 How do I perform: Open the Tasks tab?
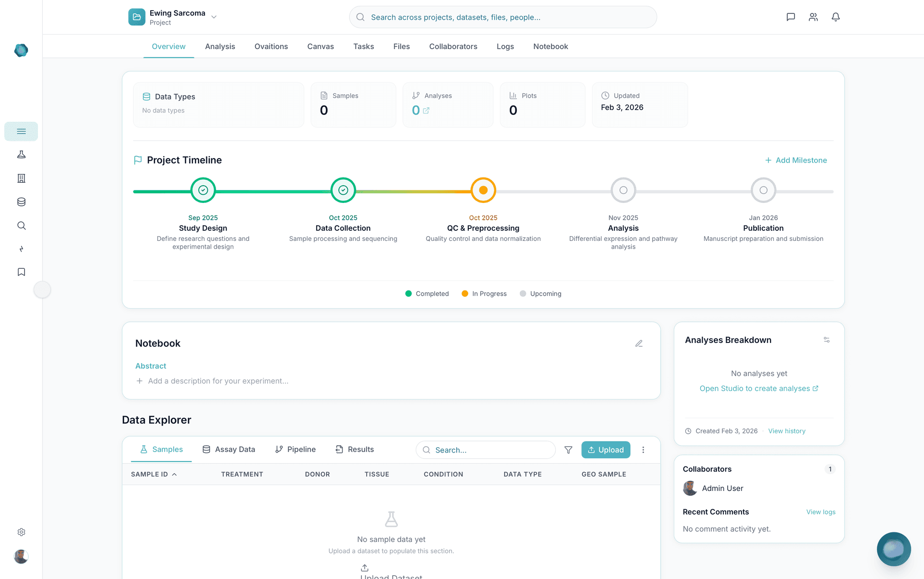(x=363, y=47)
